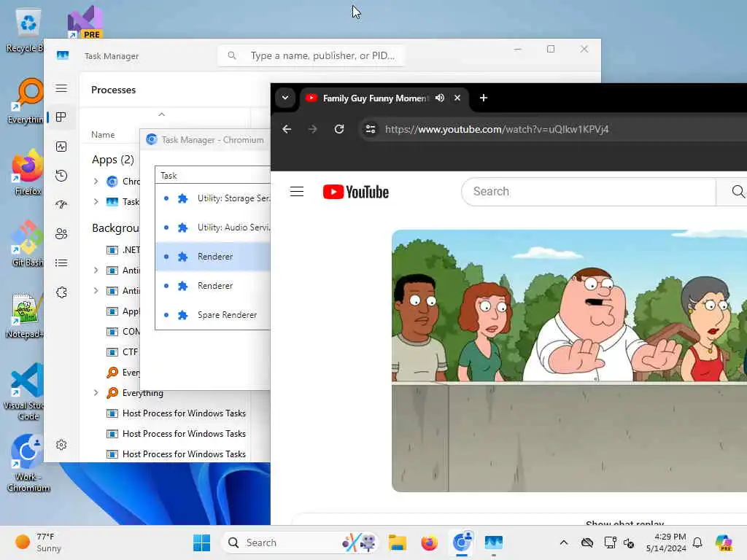
Task: Open Details icon in Task Manager sidebar
Action: pyautogui.click(x=61, y=262)
